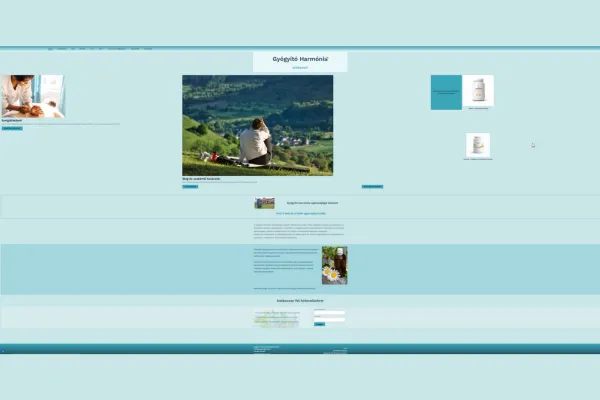Open the large hillside landscape photo
This screenshot has width=600, height=400.
tap(258, 125)
